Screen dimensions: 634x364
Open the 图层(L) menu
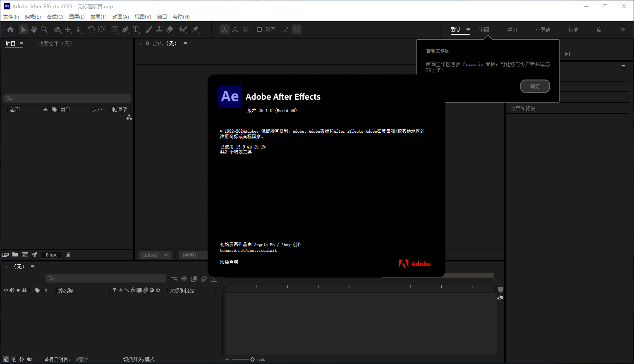click(77, 17)
